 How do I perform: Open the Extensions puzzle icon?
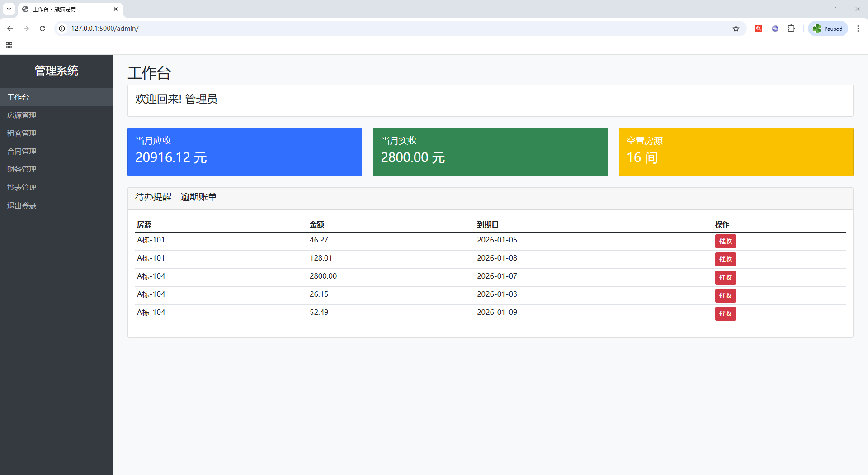click(792, 28)
